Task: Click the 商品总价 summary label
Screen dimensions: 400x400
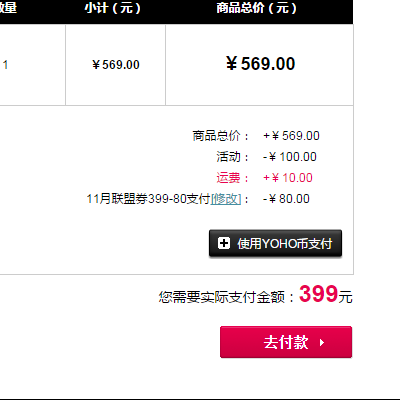Action: (216, 136)
